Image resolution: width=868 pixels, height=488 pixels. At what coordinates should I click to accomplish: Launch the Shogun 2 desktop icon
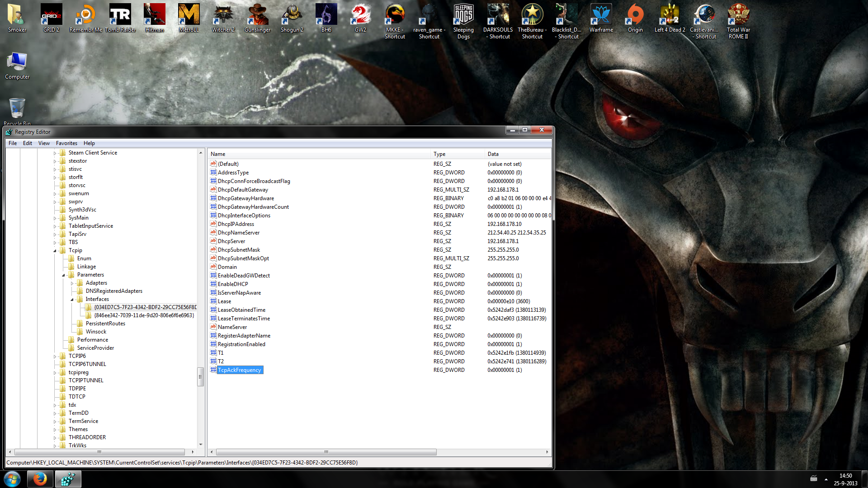[292, 18]
